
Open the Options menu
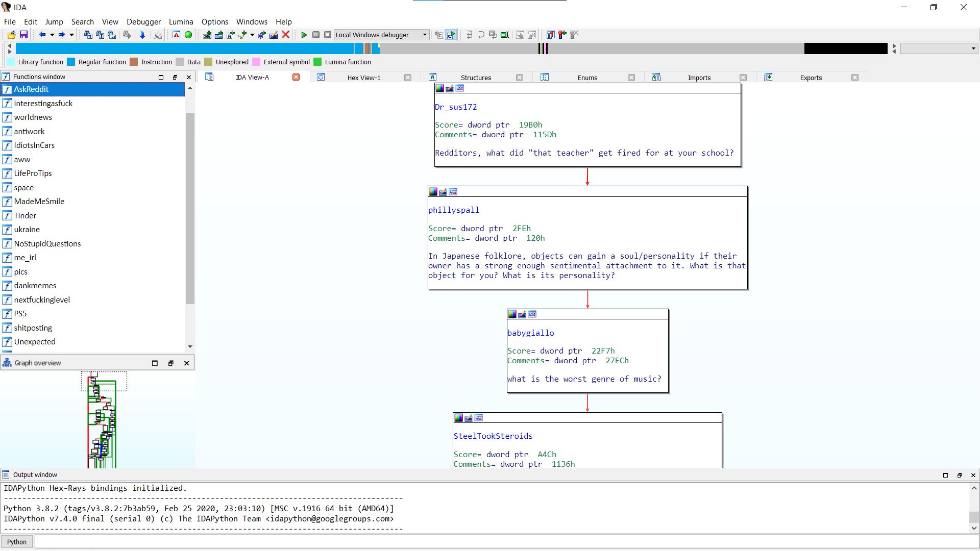215,21
